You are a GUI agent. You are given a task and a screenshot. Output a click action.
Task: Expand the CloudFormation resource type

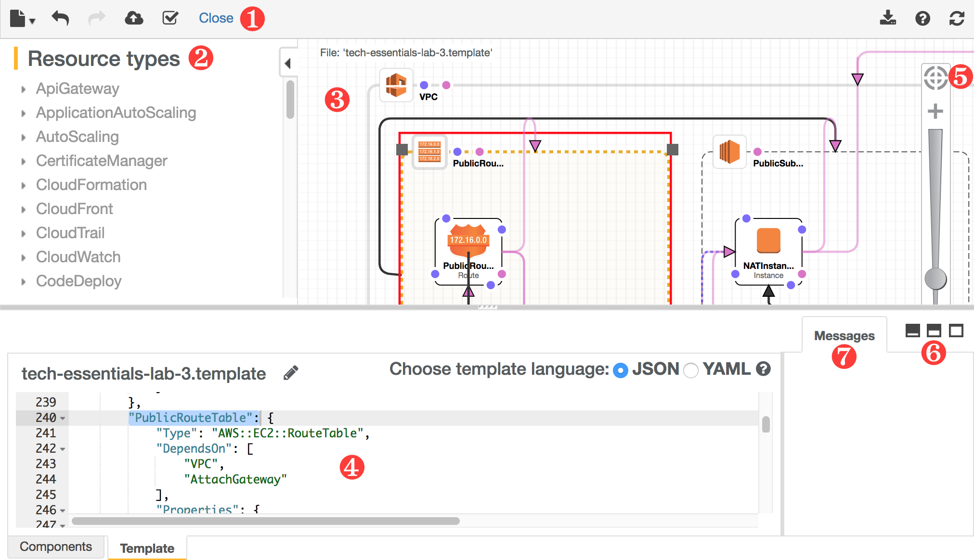[23, 185]
